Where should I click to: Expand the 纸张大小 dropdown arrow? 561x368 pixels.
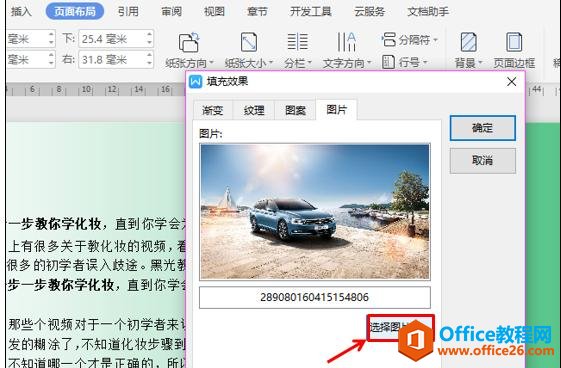tap(271, 63)
